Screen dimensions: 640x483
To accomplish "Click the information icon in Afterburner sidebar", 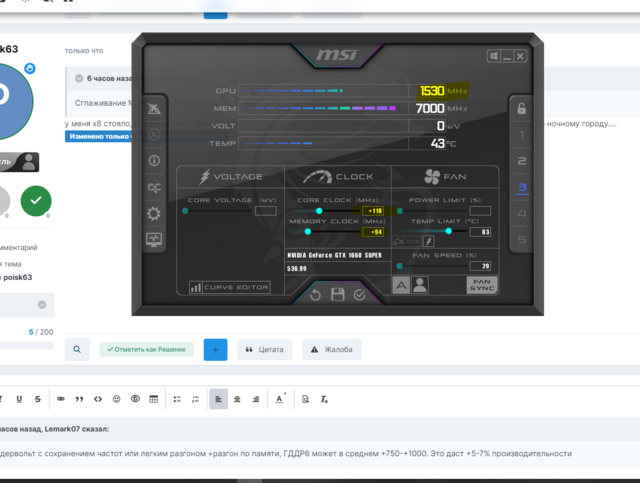I will (153, 160).
